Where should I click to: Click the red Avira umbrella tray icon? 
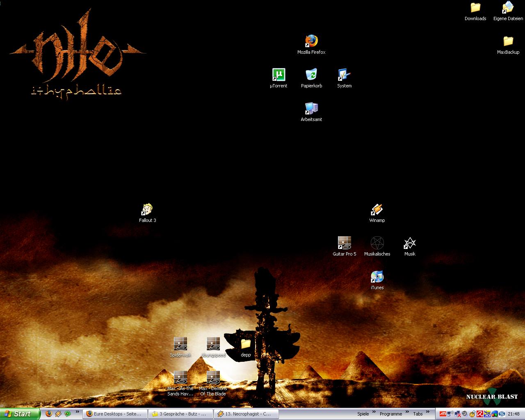tap(480, 414)
